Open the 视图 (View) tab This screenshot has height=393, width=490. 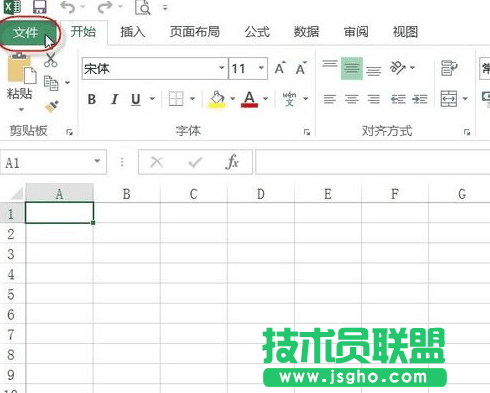(405, 32)
